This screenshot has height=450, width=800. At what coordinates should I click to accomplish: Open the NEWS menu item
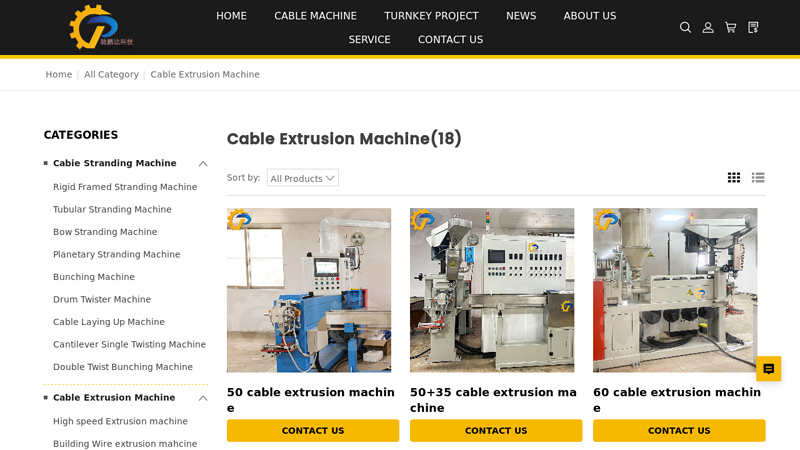pos(521,16)
